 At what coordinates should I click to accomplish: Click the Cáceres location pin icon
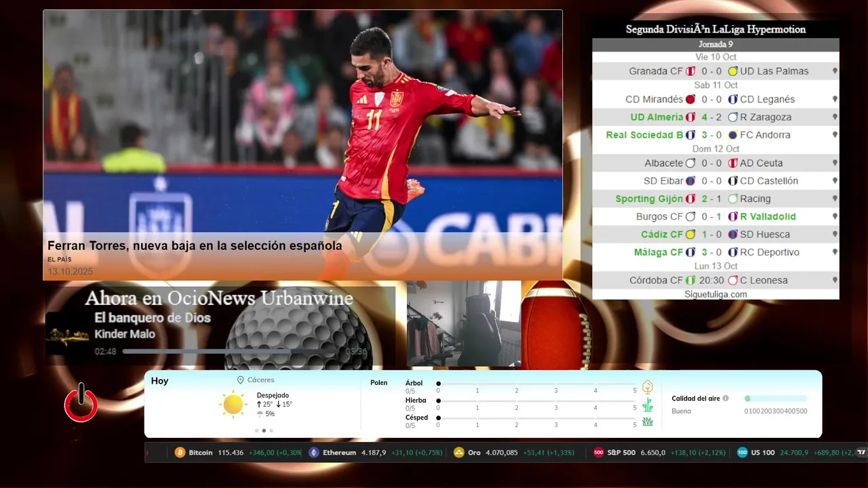[241, 380]
